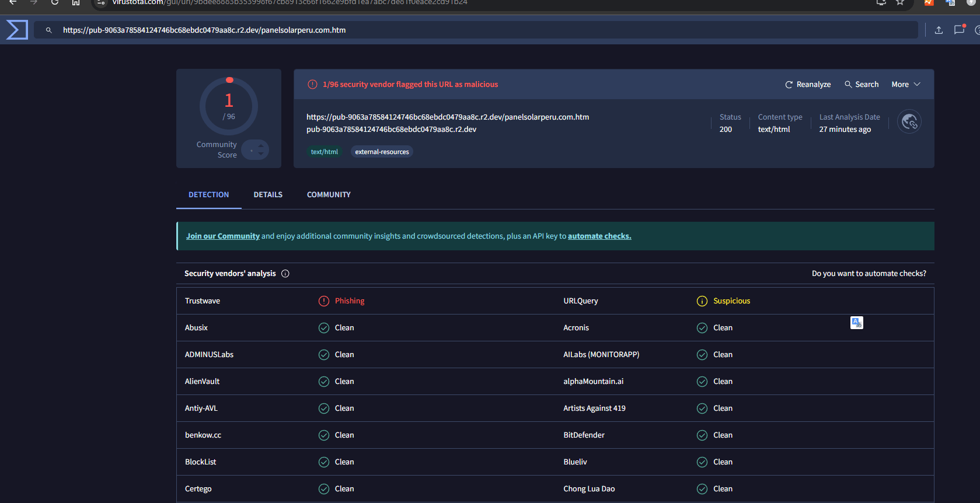Follow the Join our Community link
Screen dimensions: 980x503
(223, 236)
